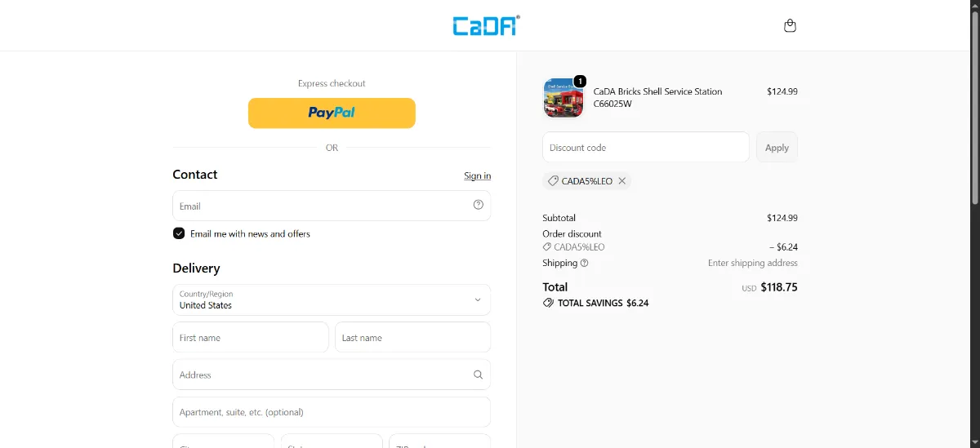Screen dimensions: 980x448
Task: Click the shipping info question mark icon
Action: [x=584, y=263]
